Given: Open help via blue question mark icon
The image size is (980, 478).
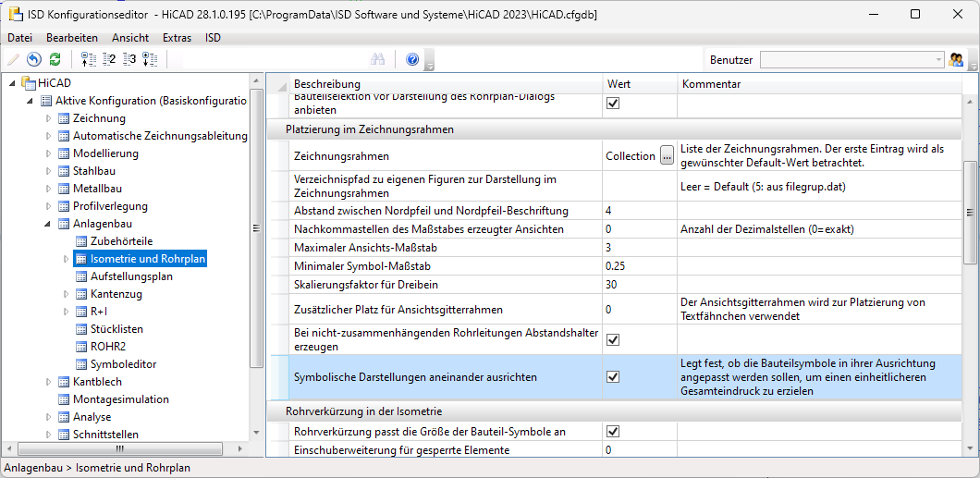Looking at the screenshot, I should 412,60.
